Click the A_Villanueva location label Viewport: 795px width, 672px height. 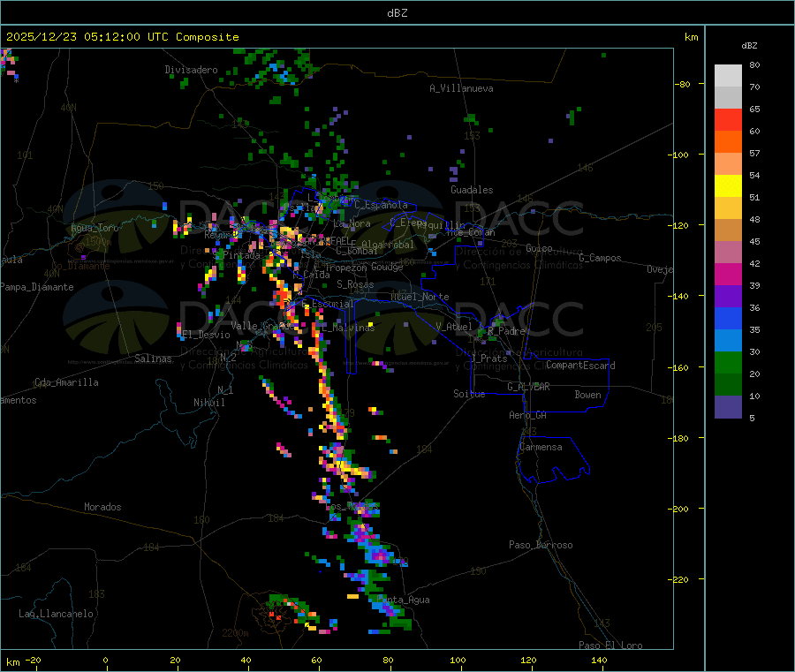coord(461,88)
